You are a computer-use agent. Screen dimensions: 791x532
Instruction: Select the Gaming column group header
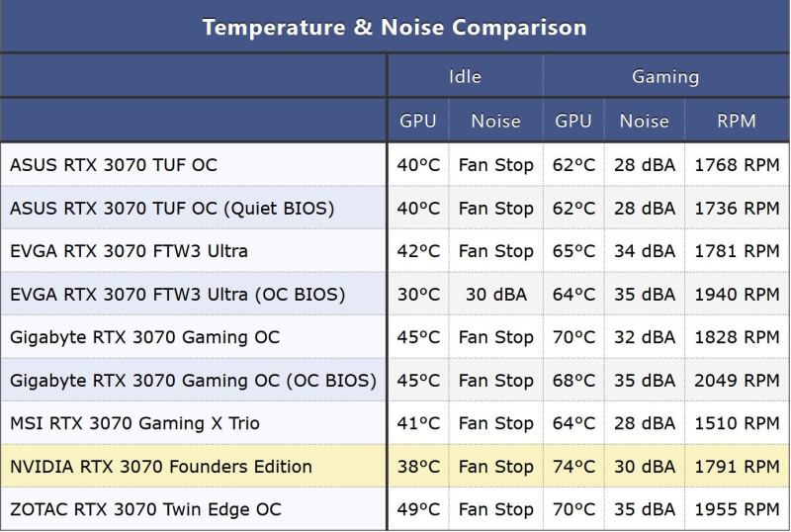click(x=665, y=76)
